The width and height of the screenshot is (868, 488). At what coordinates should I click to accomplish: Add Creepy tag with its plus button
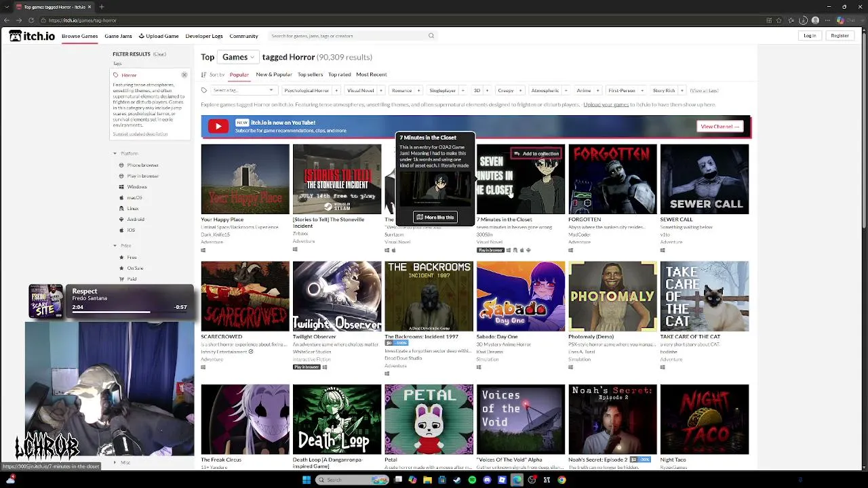521,90
